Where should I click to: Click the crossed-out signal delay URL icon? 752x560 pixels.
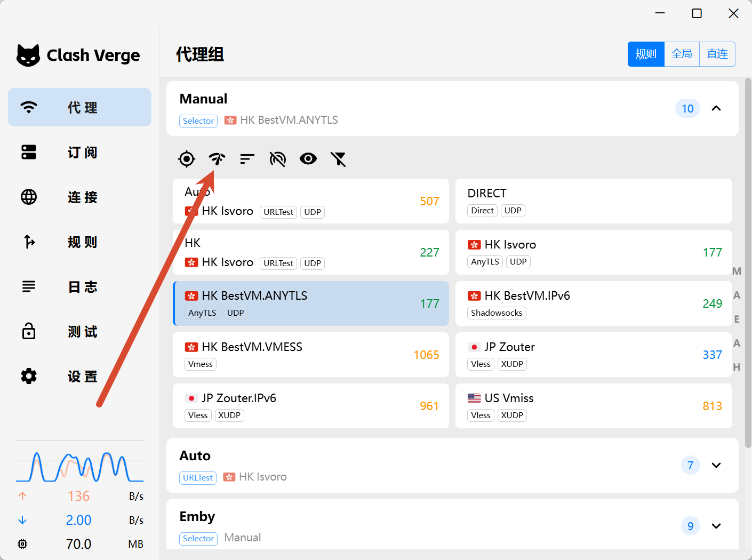pyautogui.click(x=278, y=158)
